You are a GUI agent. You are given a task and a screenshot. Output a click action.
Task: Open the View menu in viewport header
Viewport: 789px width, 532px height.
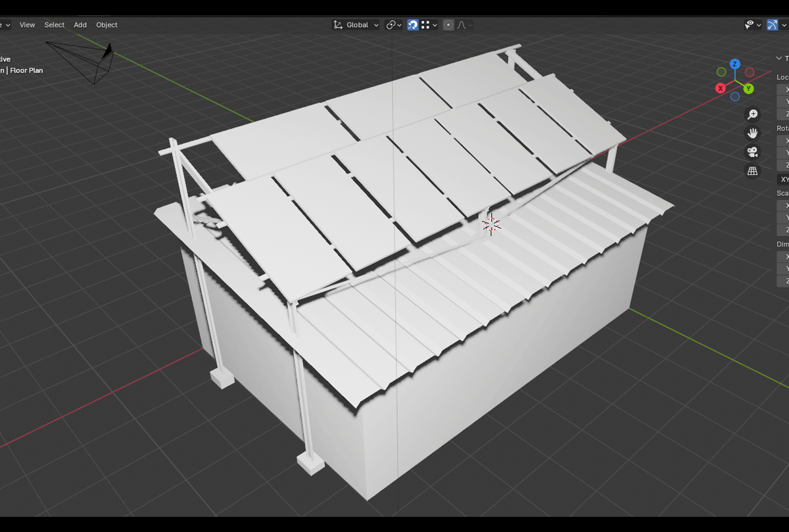27,25
